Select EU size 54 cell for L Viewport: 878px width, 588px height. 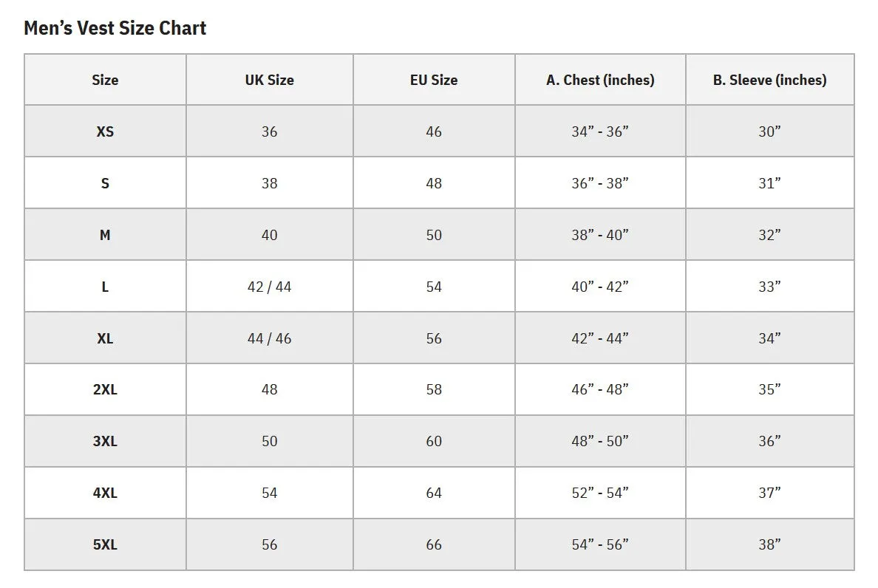[434, 287]
